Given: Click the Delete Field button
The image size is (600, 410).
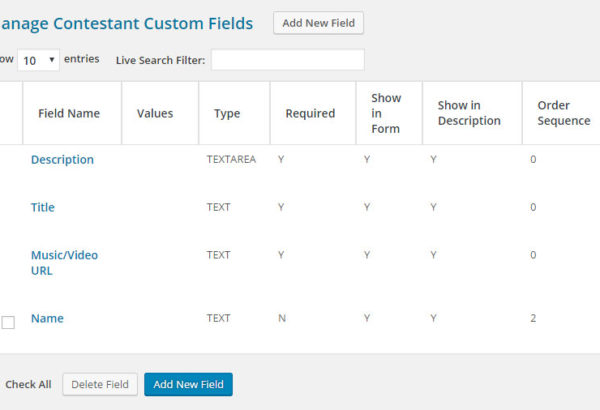Looking at the screenshot, I should (100, 384).
